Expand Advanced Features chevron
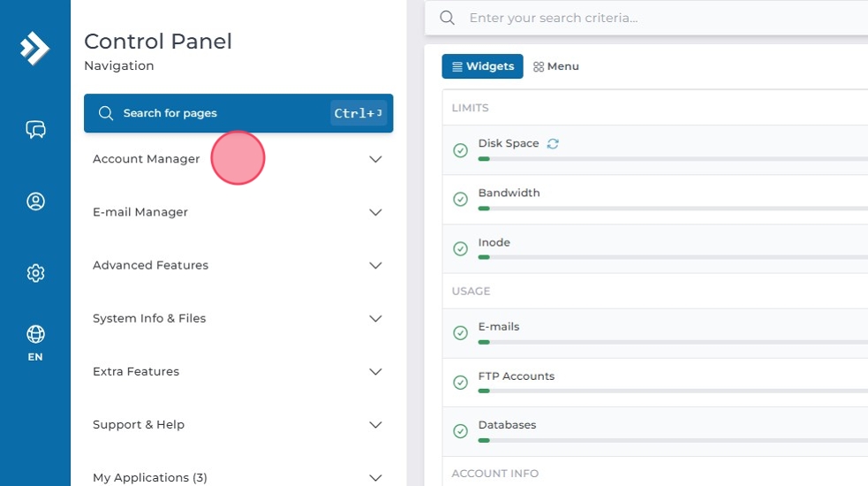The width and height of the screenshot is (868, 486). 375,265
